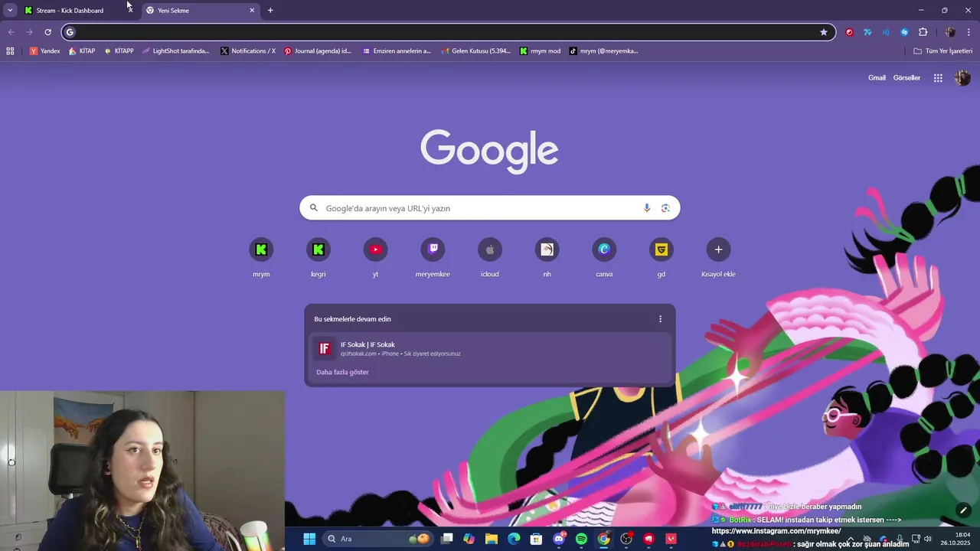This screenshot has width=980, height=551.
Task: Close the Yeni Sekme tab
Action: (x=252, y=11)
